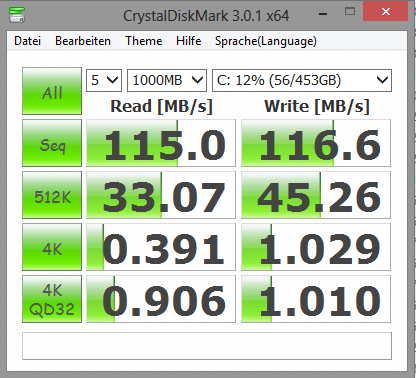416x378 pixels.
Task: Start the 4K benchmark test
Action: point(52,247)
